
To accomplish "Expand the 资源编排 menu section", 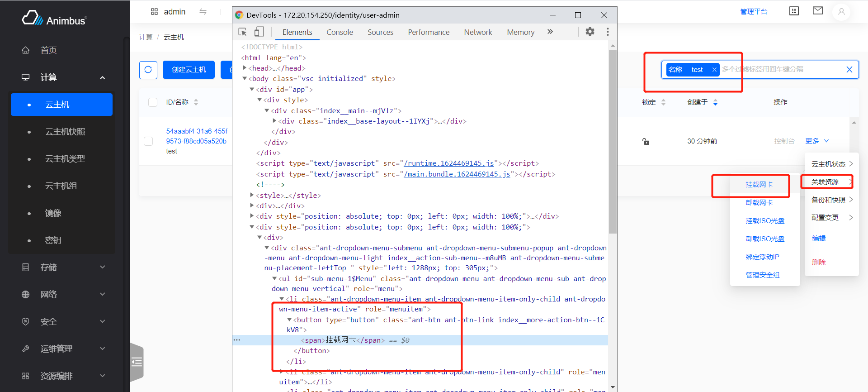I will (x=103, y=376).
